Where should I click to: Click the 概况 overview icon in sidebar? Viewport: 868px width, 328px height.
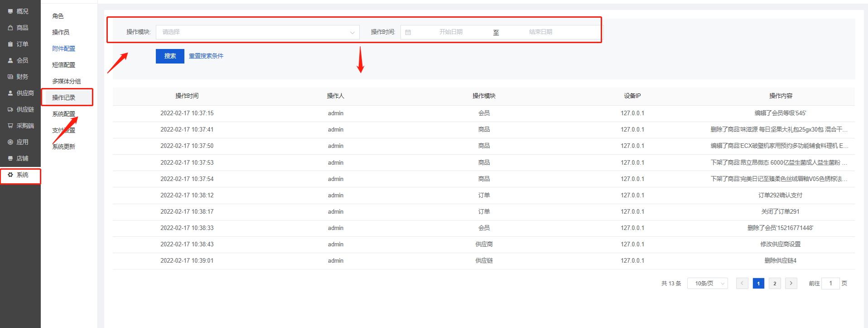10,11
